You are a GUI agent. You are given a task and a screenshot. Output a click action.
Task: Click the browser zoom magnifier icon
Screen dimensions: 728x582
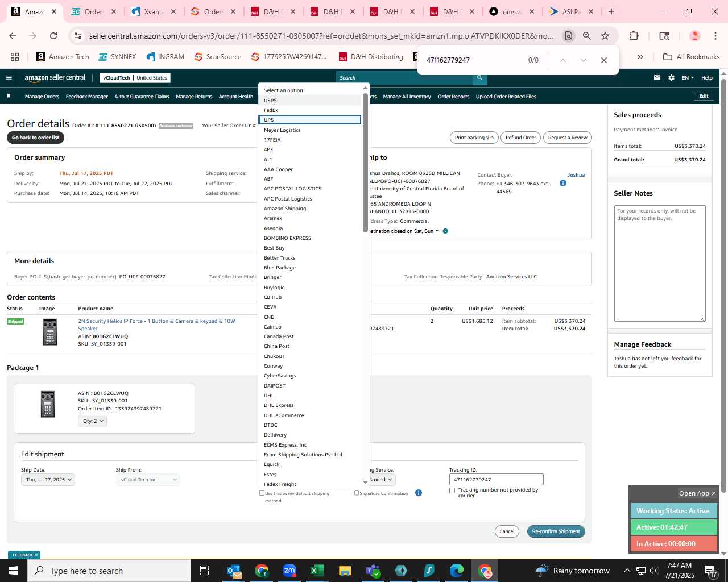coord(587,36)
